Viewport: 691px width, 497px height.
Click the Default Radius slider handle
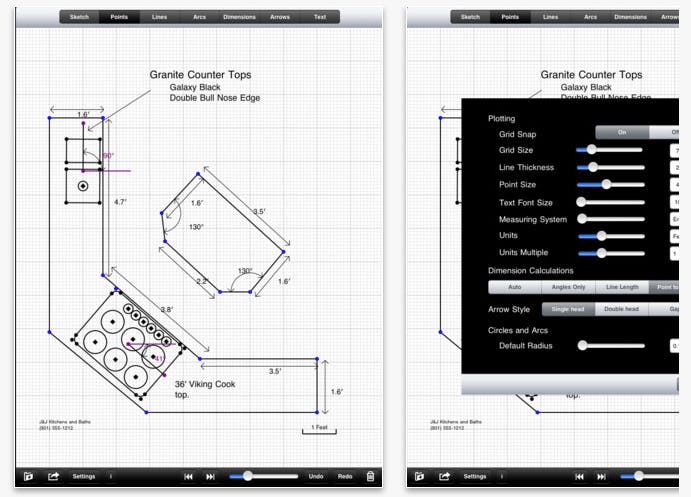[x=583, y=346]
